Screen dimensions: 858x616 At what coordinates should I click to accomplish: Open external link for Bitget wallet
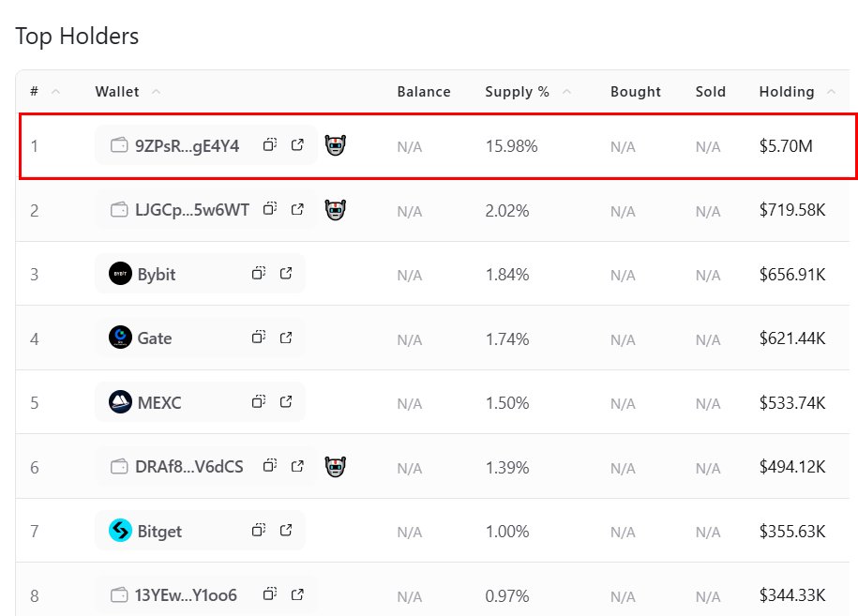pos(286,531)
